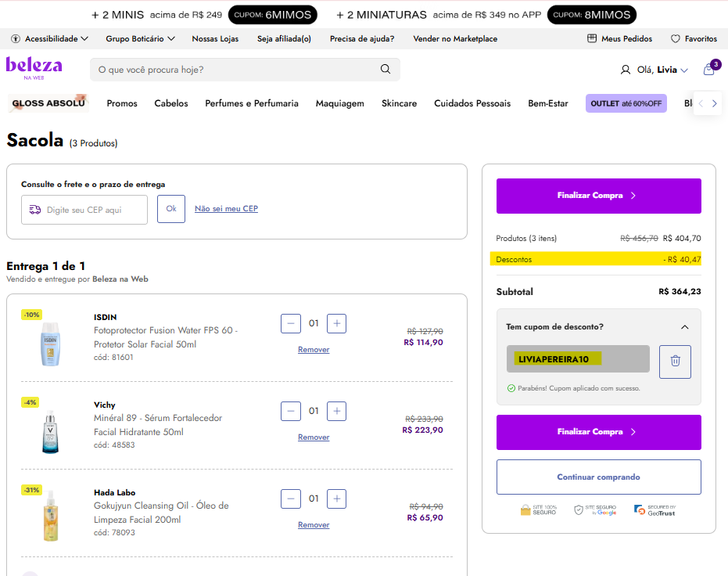
Task: Open the Vichy Minéral 89 product thumbnail
Action: (50, 431)
